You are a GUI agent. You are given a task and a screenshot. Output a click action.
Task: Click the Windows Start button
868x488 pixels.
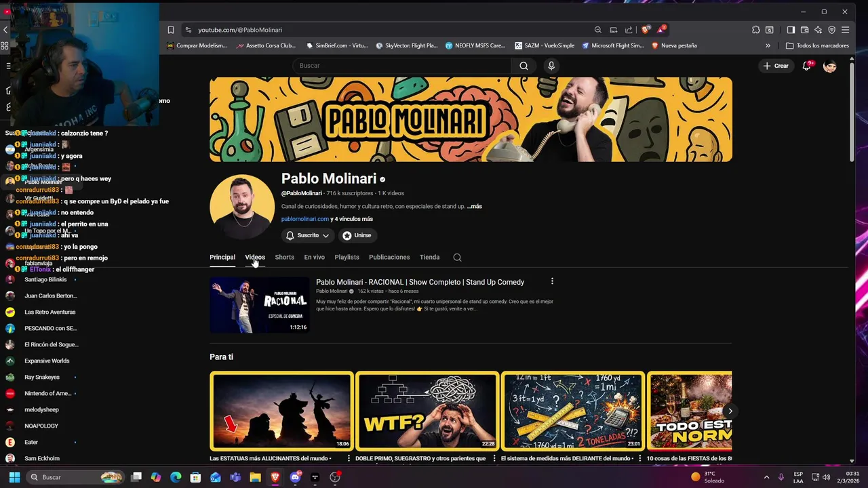(14, 477)
